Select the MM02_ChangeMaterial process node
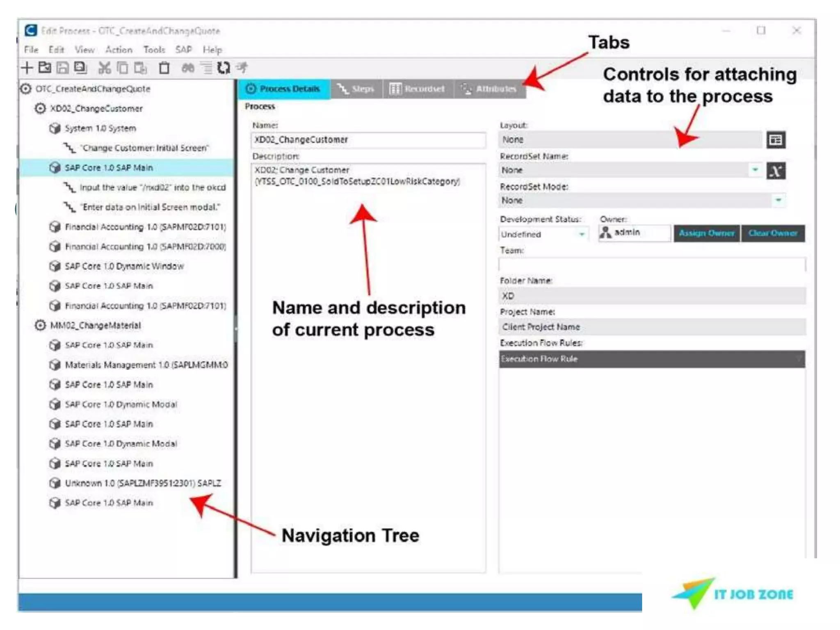Screen dimensions: 840x630 pos(95,326)
